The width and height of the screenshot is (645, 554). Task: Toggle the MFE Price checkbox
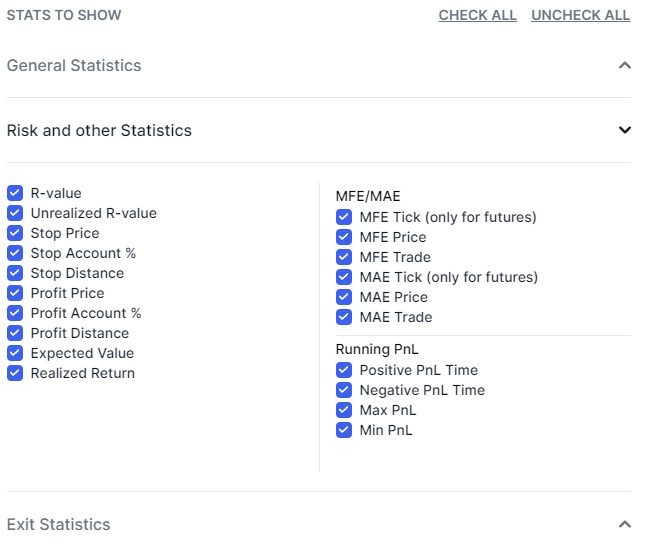[344, 237]
